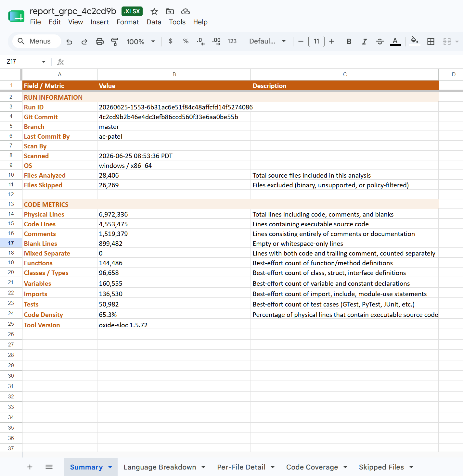Open the Skipped Files tab dropdown arrow
This screenshot has height=476, width=463.
[411, 467]
